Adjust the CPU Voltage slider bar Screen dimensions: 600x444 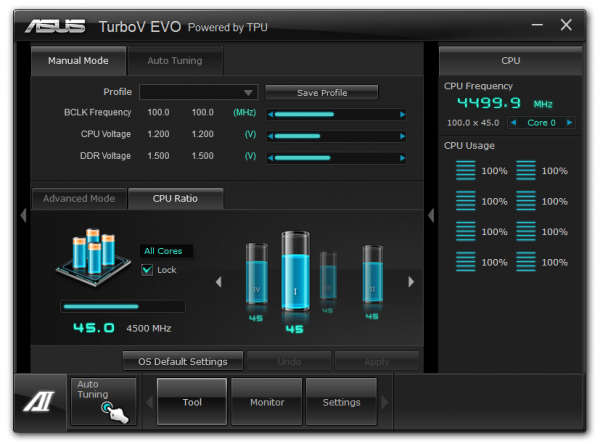pyautogui.click(x=336, y=136)
